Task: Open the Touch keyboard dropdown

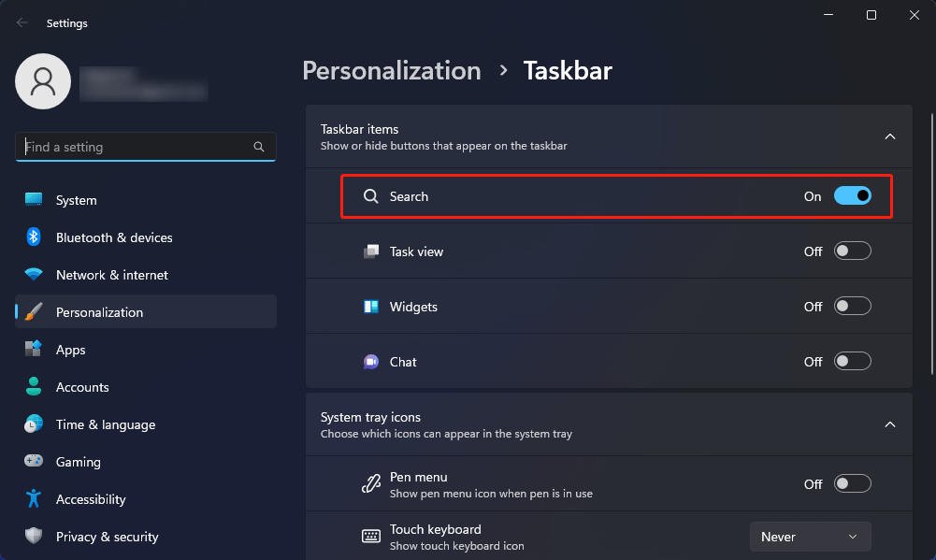Action: (810, 536)
